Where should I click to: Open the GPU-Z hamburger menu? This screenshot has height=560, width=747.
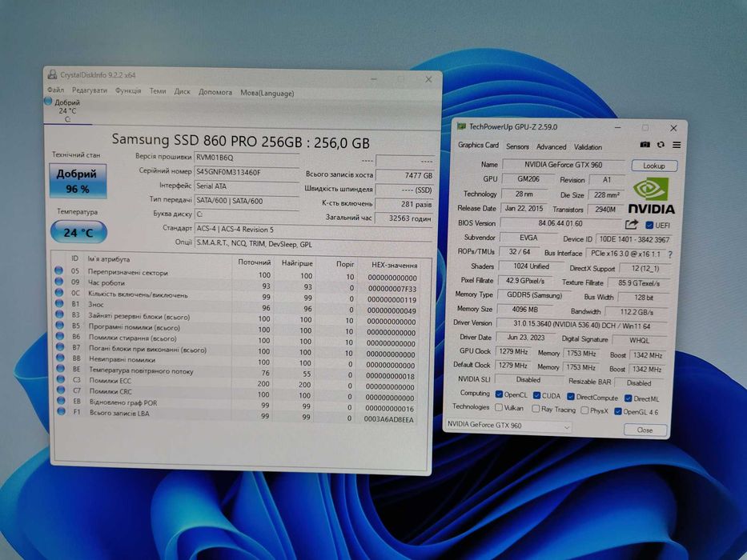click(x=677, y=145)
